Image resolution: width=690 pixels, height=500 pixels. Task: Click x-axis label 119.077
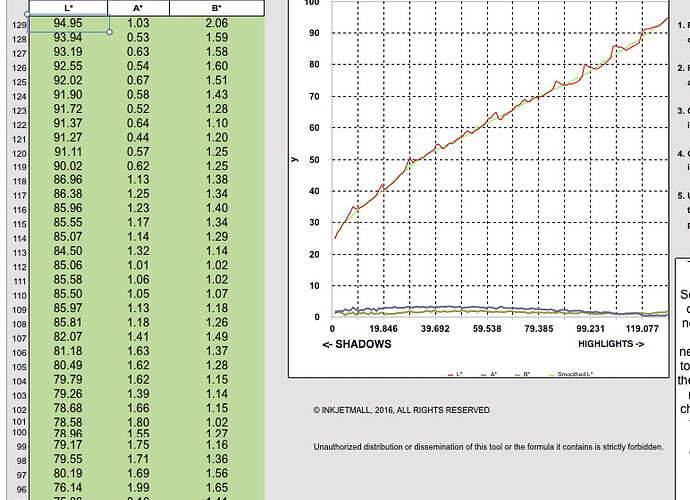(642, 329)
